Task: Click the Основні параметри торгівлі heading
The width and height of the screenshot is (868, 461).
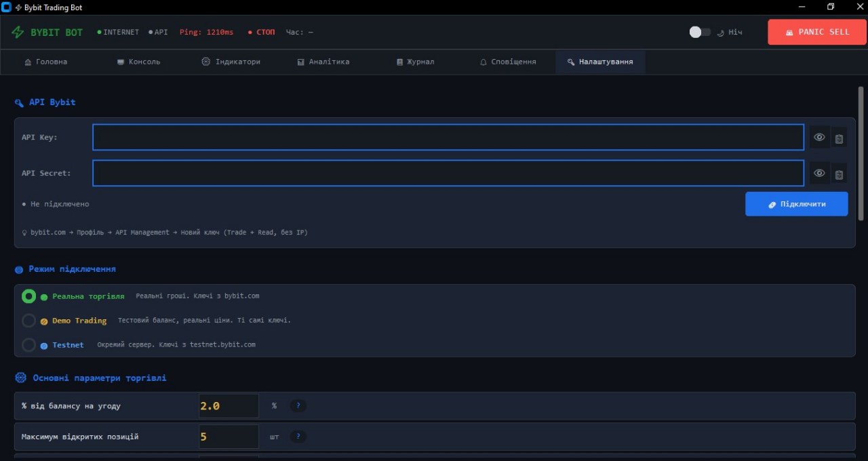Action: [100, 378]
